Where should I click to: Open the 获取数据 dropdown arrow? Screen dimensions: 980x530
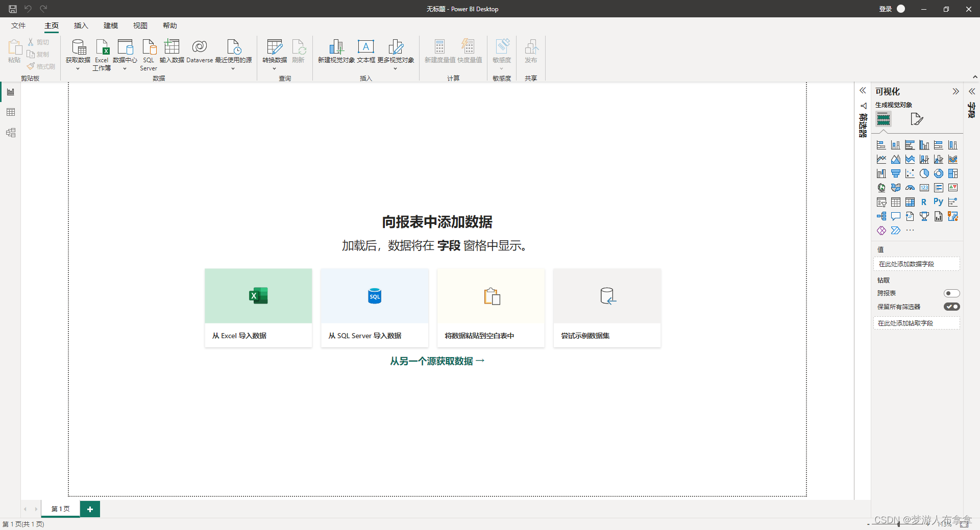tap(78, 68)
